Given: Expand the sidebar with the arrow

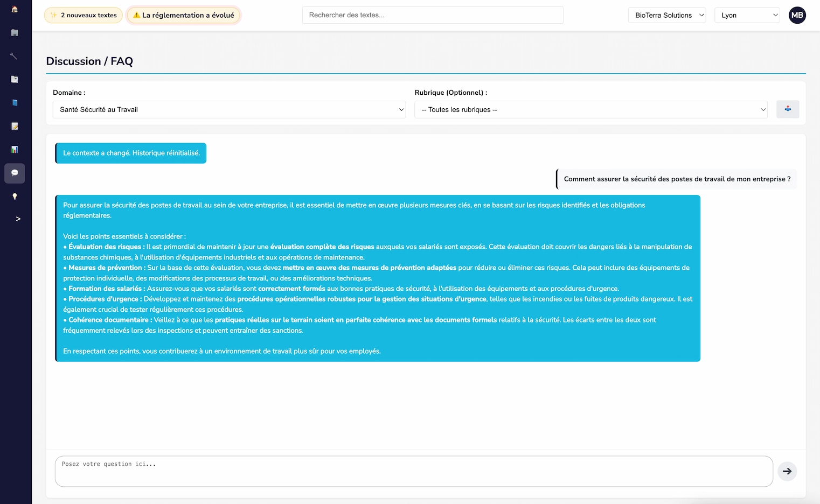Looking at the screenshot, I should 18,219.
